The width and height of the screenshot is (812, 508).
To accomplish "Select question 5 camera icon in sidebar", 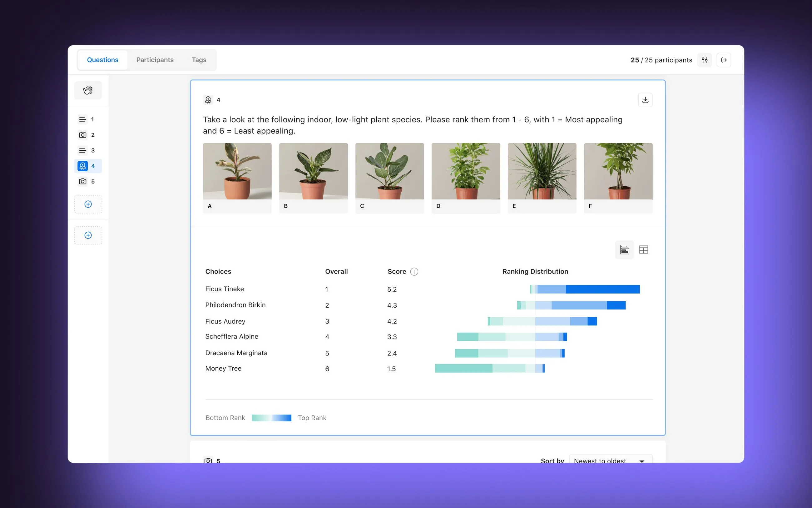I will tap(82, 181).
